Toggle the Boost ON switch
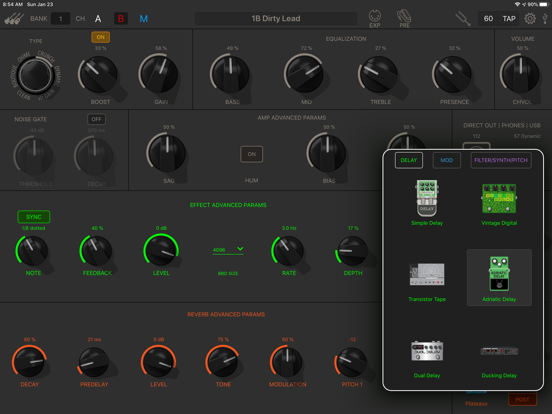The width and height of the screenshot is (552, 414). [x=100, y=37]
